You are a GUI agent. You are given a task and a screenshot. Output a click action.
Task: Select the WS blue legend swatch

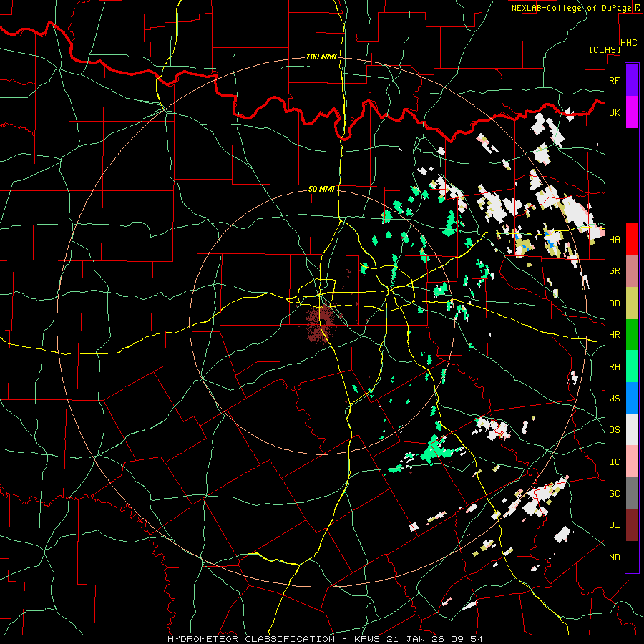[x=632, y=398]
